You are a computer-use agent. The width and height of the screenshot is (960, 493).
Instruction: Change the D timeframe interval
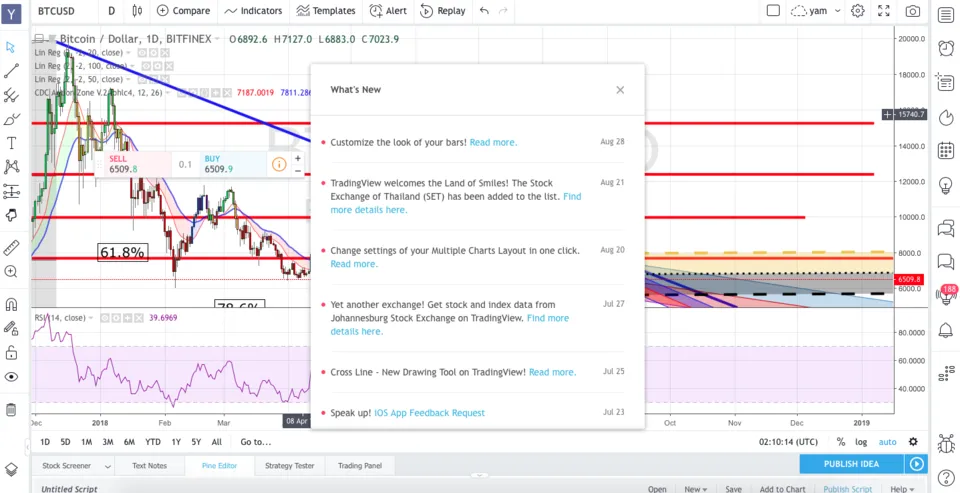tap(111, 10)
